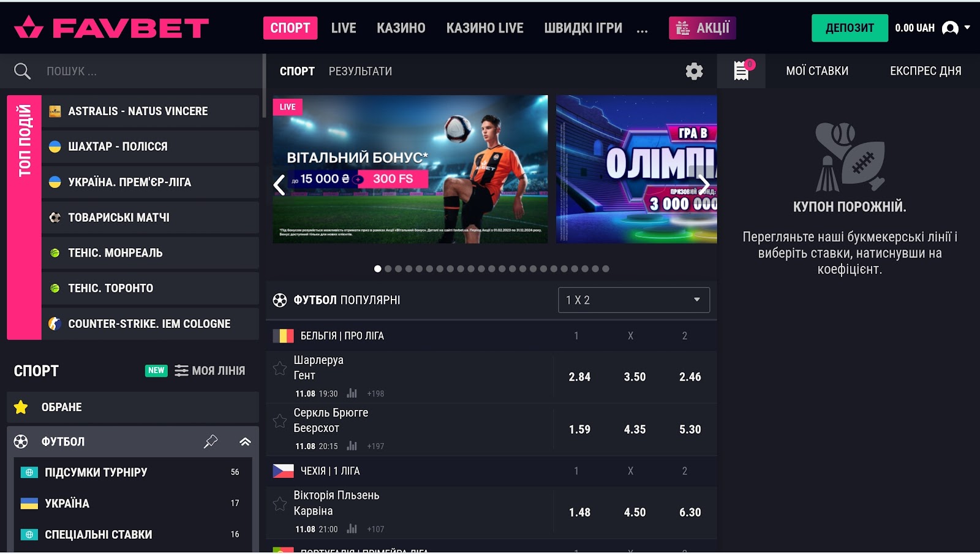Go to previous banner slide arrow
The height and width of the screenshot is (554, 980).
point(279,184)
